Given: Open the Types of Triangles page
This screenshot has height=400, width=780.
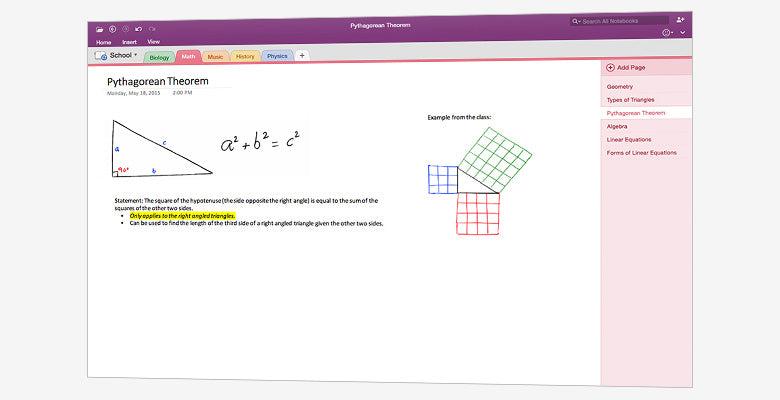Looking at the screenshot, I should coord(629,100).
